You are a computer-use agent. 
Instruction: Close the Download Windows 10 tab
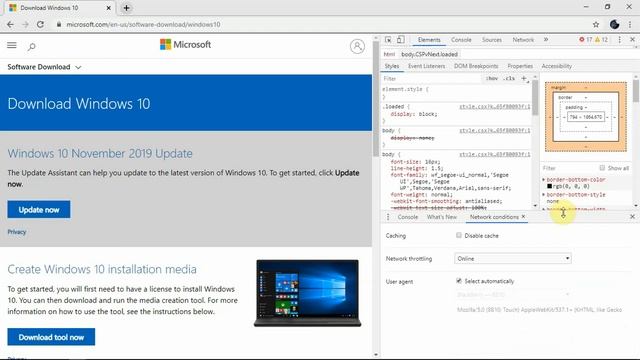click(x=109, y=8)
